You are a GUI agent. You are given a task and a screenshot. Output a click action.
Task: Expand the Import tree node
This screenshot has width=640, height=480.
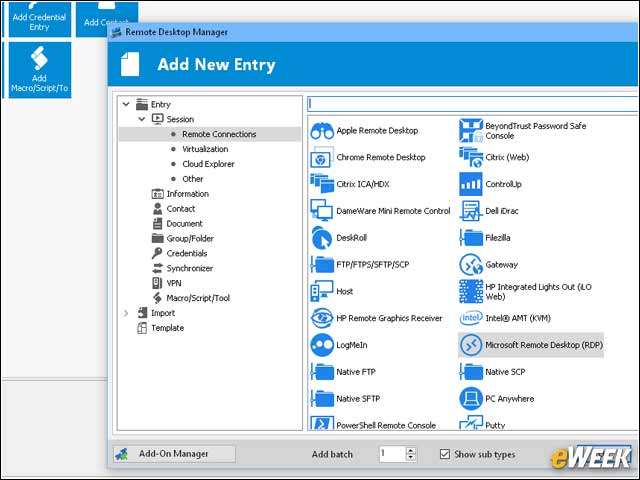(126, 313)
